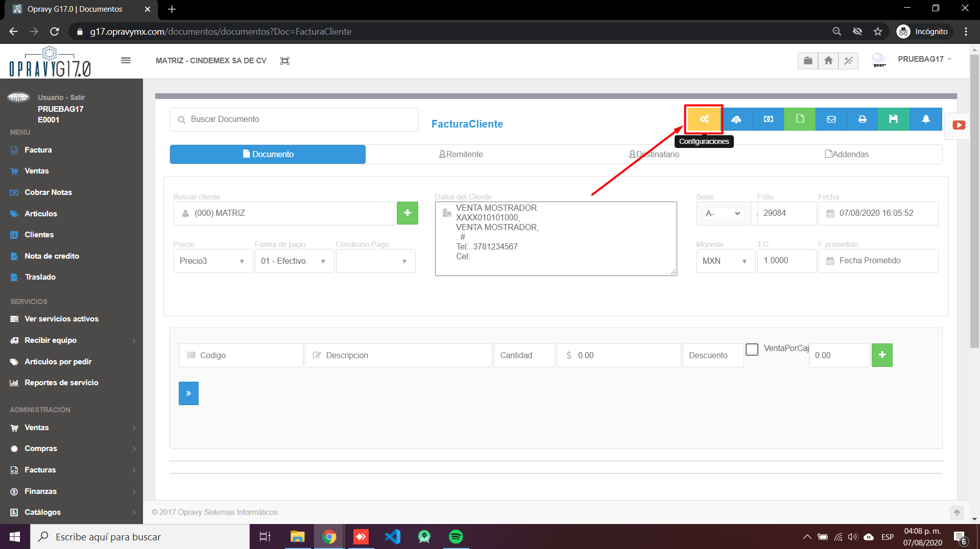Open Ver servicios activos link
The width and height of the screenshot is (980, 549).
[x=61, y=319]
